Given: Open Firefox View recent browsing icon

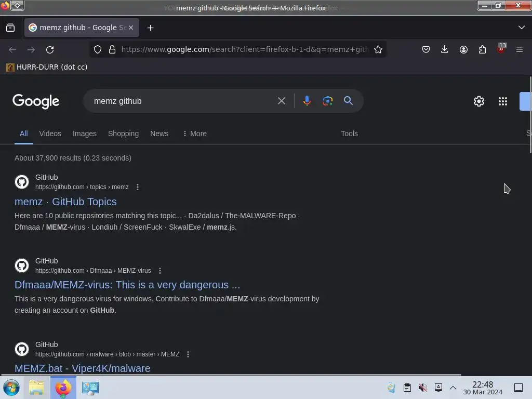Looking at the screenshot, I should [10, 28].
